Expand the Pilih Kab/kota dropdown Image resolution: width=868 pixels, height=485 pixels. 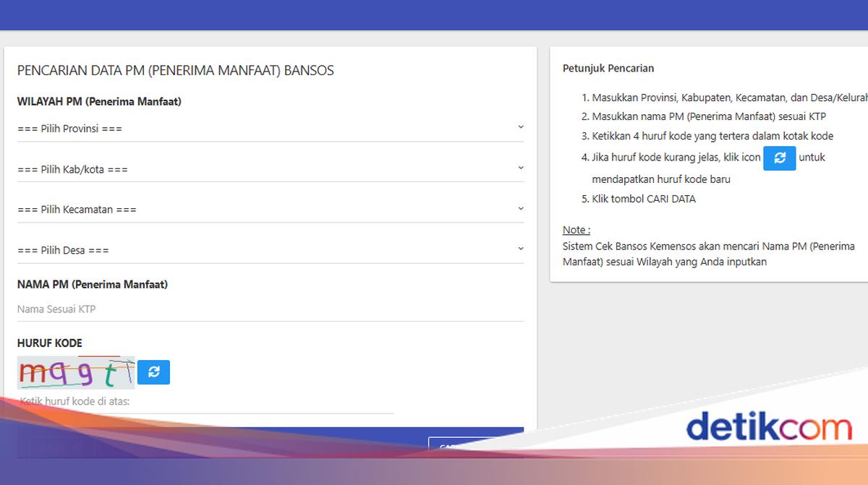[270, 169]
